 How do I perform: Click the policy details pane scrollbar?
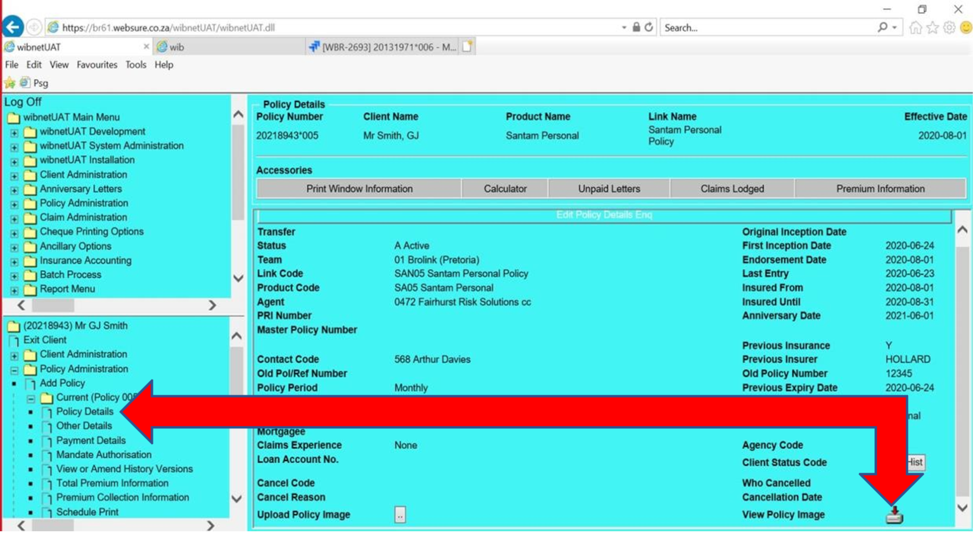962,371
